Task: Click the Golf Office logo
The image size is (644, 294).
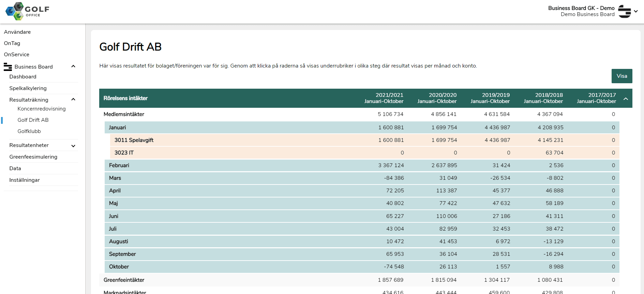Action: [27, 11]
